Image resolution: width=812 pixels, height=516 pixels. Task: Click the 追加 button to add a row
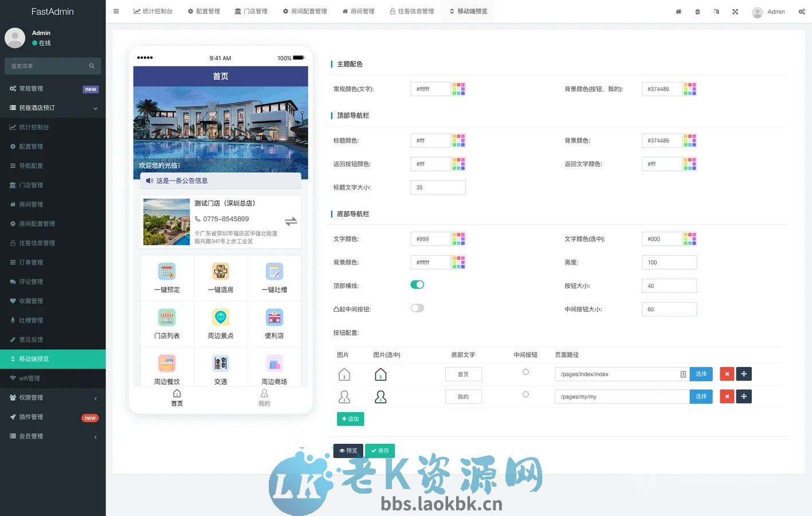pos(350,419)
